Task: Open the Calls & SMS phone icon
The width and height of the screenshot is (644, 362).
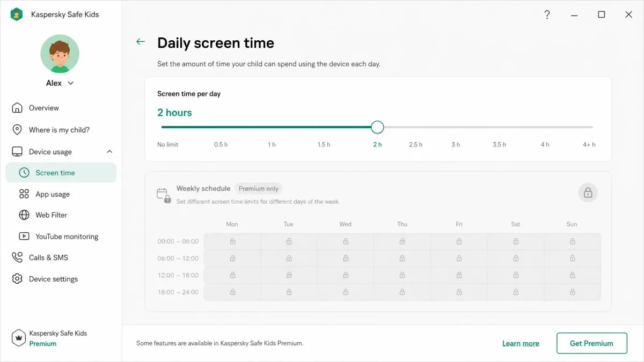Action: pyautogui.click(x=17, y=257)
